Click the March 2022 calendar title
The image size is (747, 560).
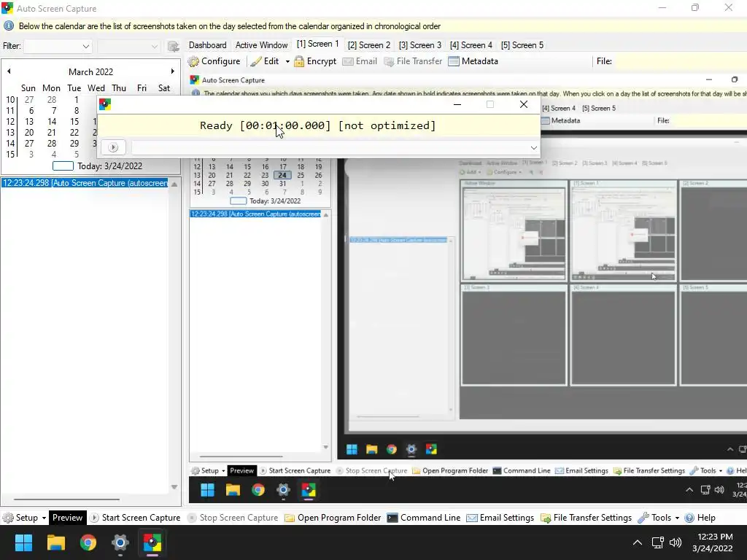[90, 72]
